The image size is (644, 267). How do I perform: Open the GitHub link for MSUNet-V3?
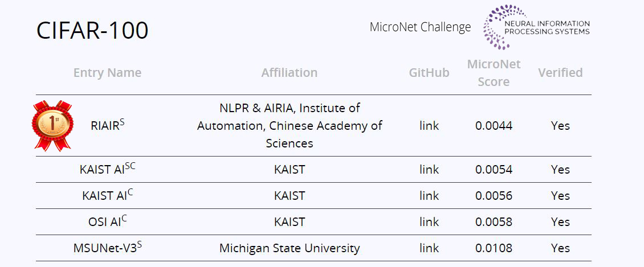[429, 248]
